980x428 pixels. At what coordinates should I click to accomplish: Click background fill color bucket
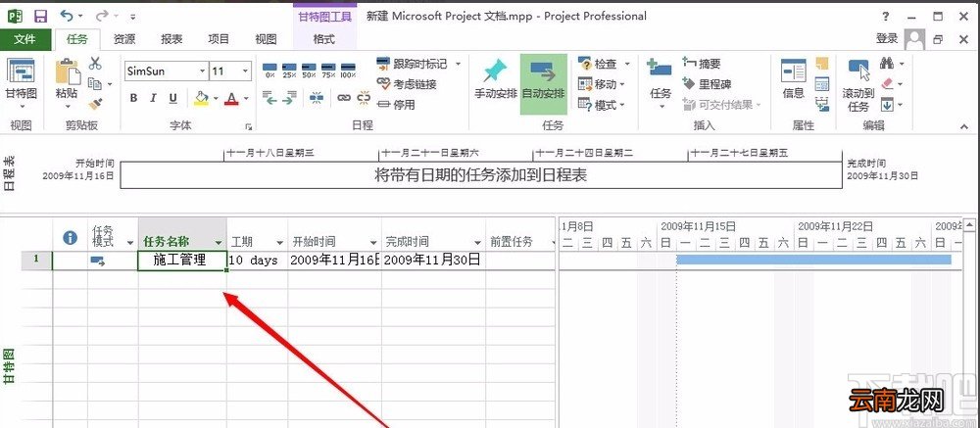coord(201,98)
